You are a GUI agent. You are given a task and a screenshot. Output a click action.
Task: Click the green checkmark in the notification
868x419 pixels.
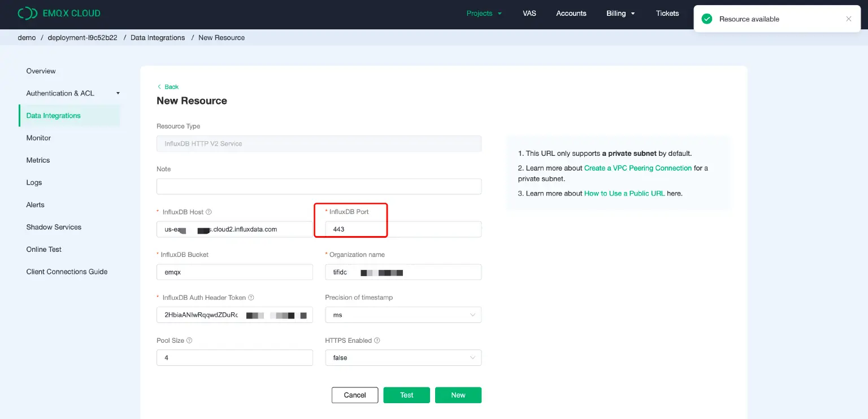coord(706,18)
